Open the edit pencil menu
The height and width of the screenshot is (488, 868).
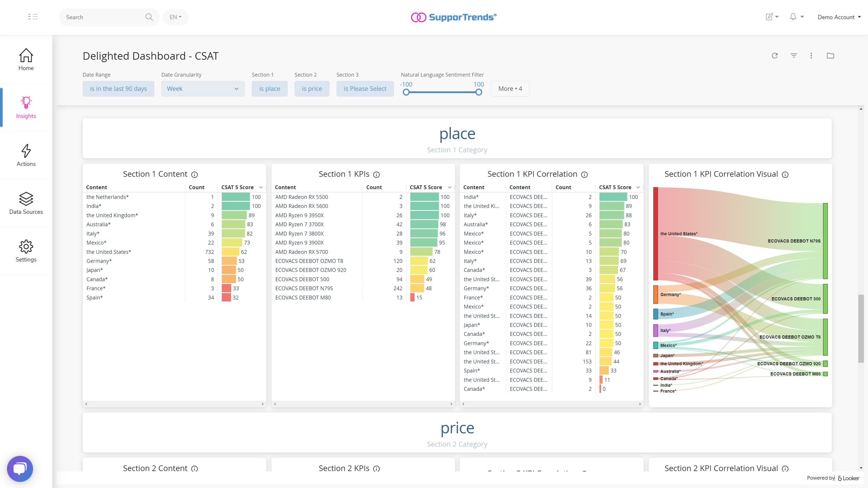click(772, 17)
